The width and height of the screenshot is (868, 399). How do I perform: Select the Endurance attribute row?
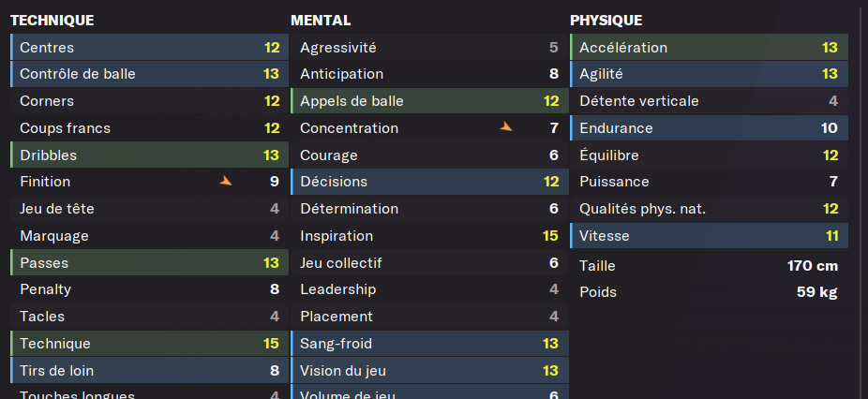[x=710, y=128]
